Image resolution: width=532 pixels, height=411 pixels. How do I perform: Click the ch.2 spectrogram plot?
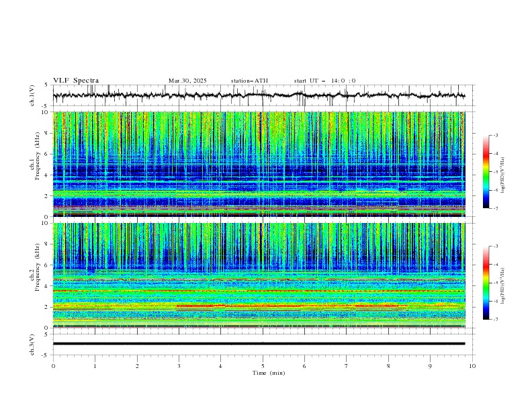click(259, 275)
